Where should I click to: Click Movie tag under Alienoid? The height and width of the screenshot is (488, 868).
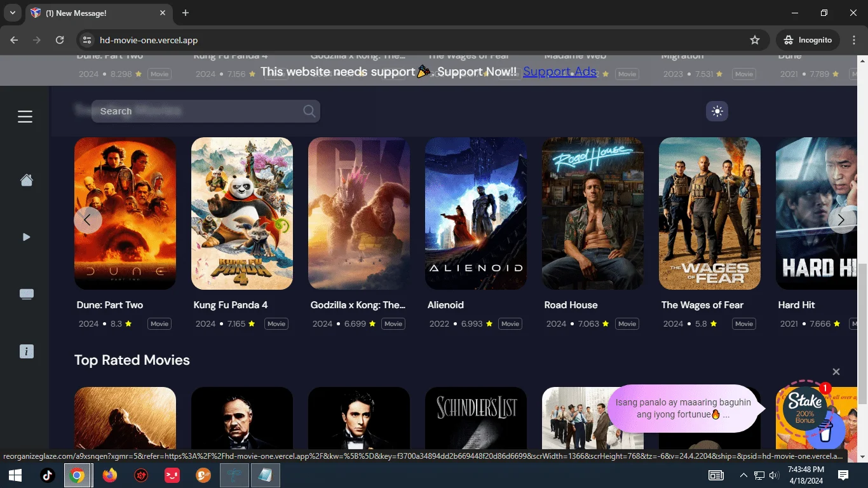[510, 324]
